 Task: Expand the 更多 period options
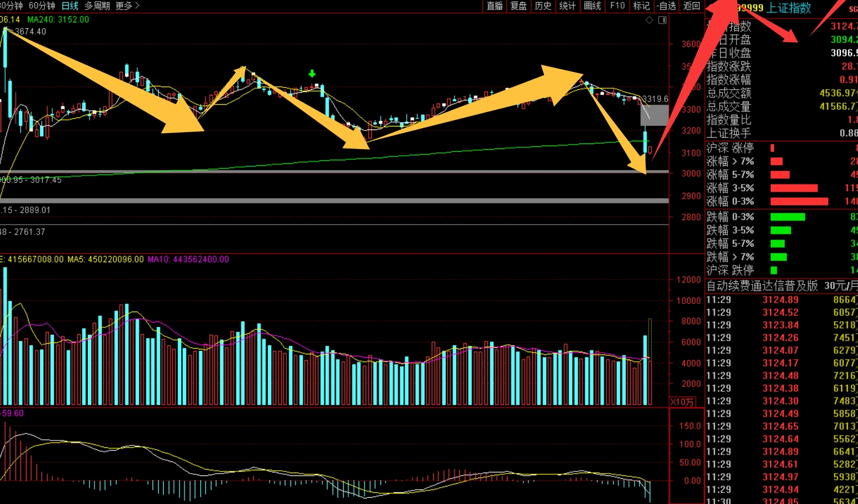click(127, 6)
